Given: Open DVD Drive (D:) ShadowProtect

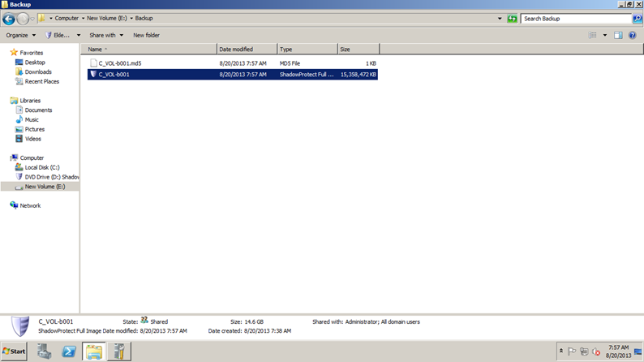Looking at the screenshot, I should point(52,177).
